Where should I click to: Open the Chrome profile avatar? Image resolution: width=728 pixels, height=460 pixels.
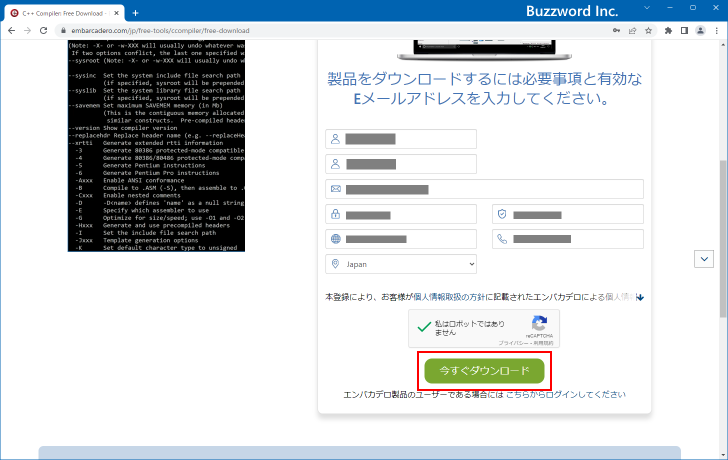[700, 31]
